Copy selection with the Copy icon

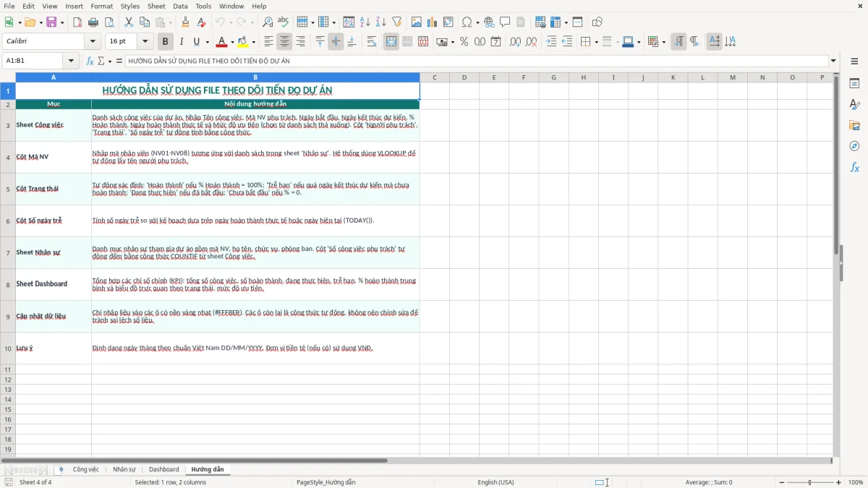coord(145,22)
